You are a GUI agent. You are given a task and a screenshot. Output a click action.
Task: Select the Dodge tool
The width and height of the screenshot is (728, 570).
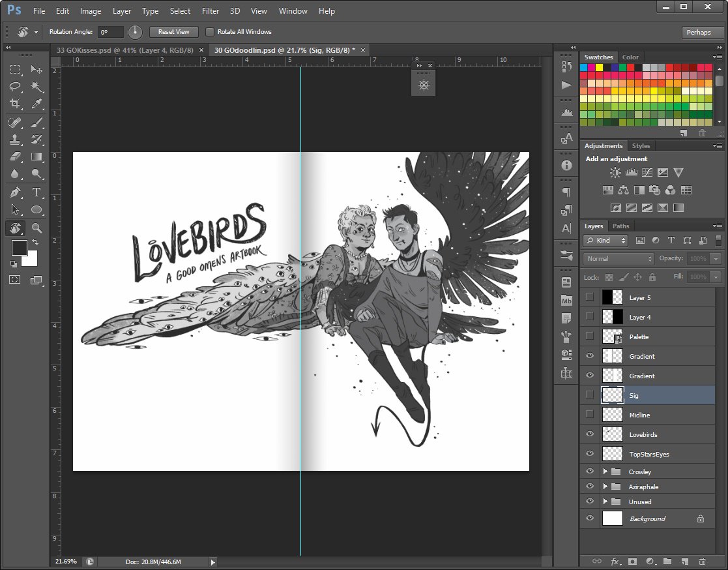coord(36,173)
